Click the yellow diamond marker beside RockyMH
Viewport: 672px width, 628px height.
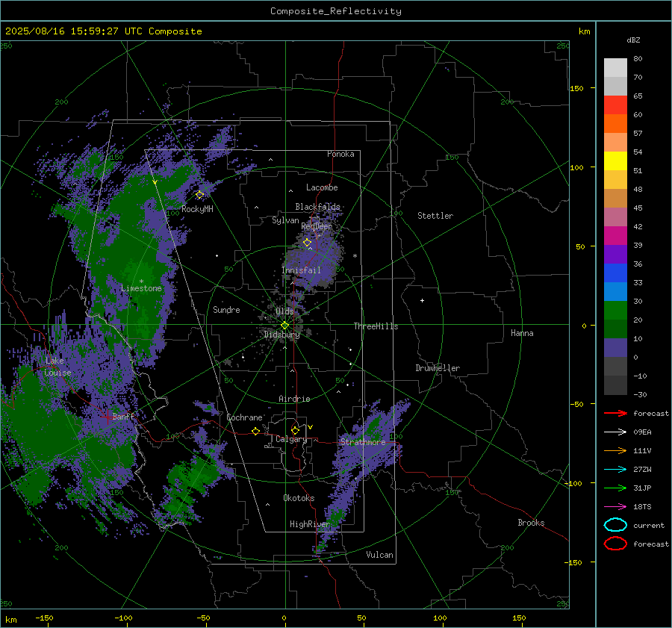coord(199,195)
